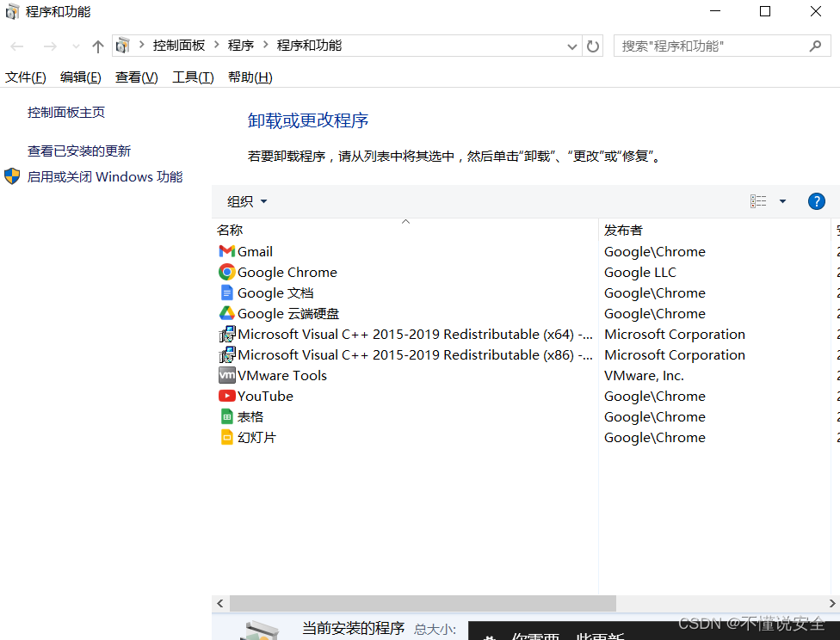Click the scroll right arrow
The width and height of the screenshot is (840, 640).
coord(832,603)
